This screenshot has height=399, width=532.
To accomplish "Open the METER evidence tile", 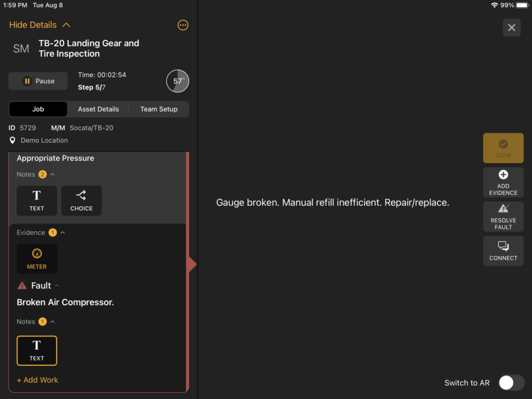I will pos(37,259).
